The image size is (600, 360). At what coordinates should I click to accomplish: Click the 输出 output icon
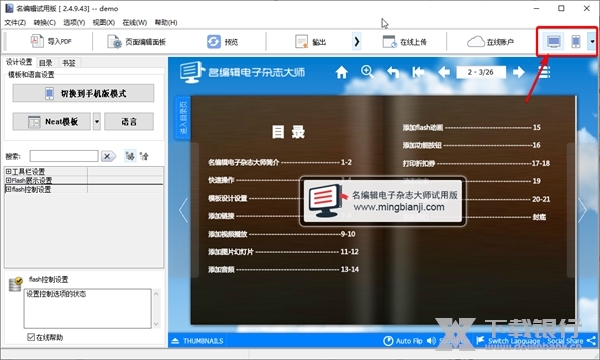pos(302,42)
